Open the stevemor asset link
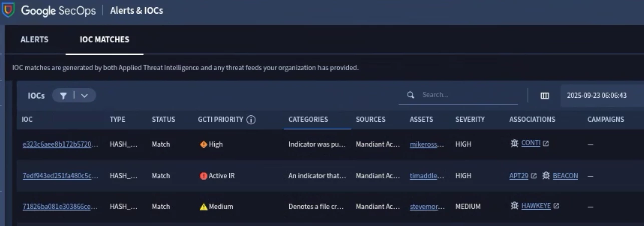Viewport: 644px width, 226px height. 427,206
